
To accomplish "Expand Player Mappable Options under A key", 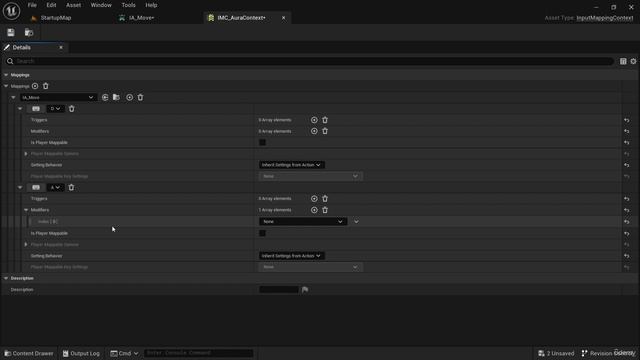I will 26,244.
